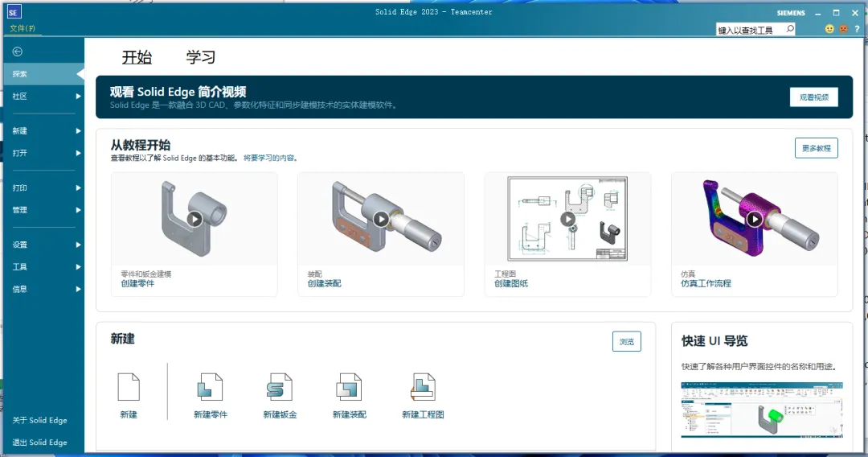The image size is (868, 457).
Task: Click the 新建装配 label
Action: [350, 414]
